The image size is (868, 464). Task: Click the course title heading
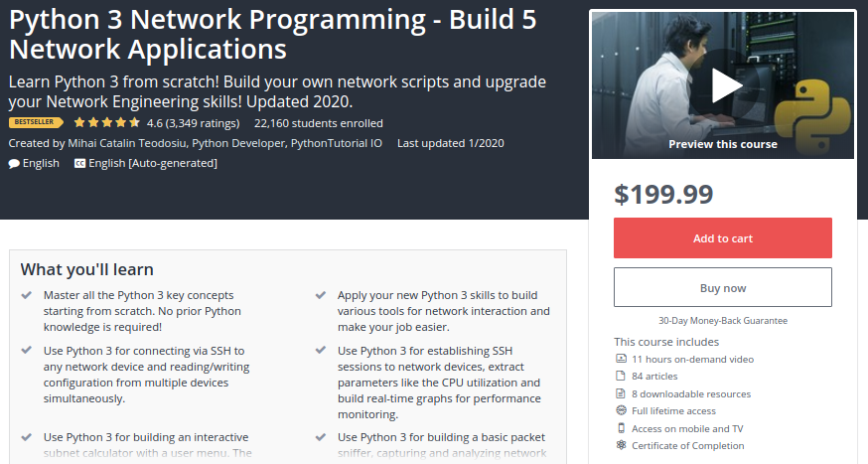click(273, 35)
